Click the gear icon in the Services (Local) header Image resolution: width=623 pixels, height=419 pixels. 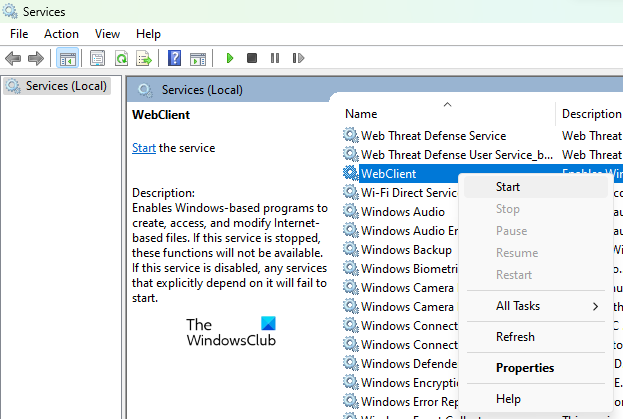(145, 90)
